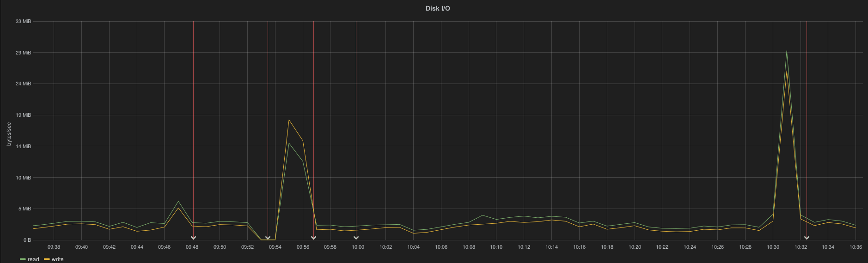Open the Disk I/O panel title menu
The height and width of the screenshot is (263, 868).
coord(437,8)
